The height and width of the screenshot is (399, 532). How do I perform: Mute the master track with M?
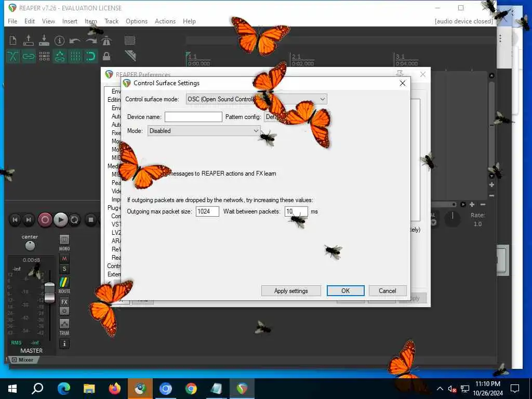point(64,259)
